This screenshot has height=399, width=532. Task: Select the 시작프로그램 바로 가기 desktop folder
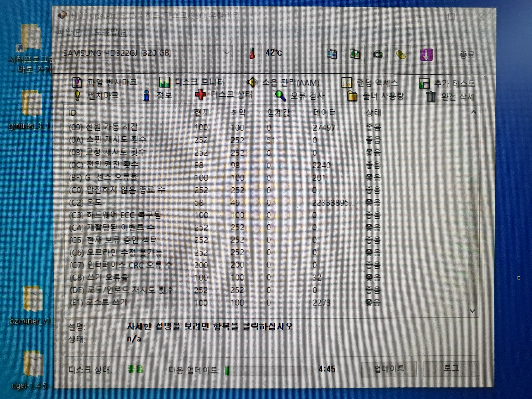pyautogui.click(x=31, y=48)
